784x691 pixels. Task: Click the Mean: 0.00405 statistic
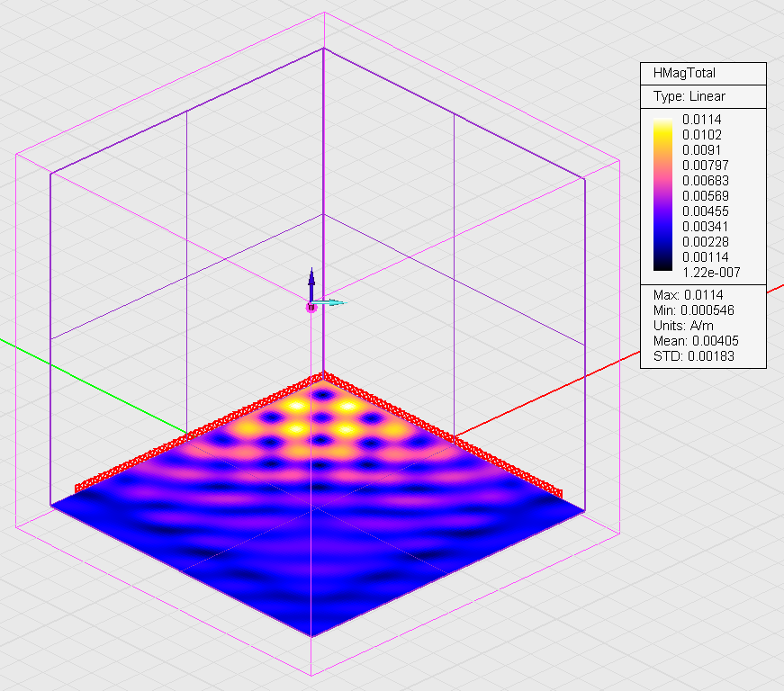click(696, 341)
